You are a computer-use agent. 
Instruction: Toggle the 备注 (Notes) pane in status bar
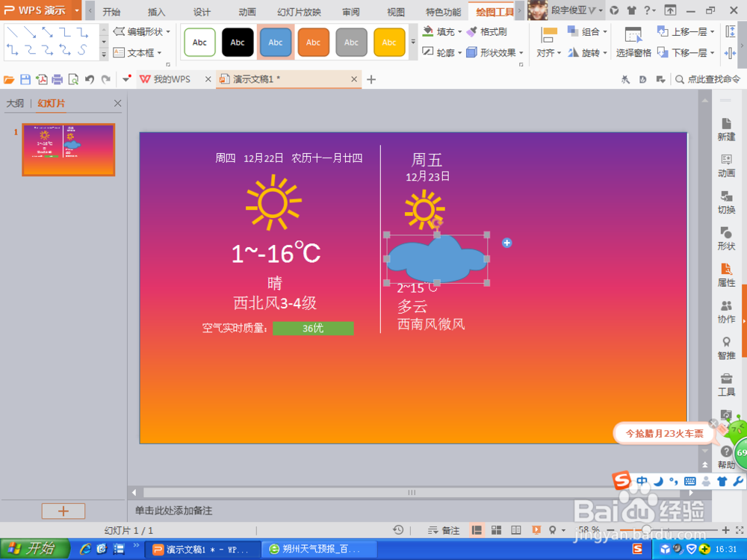pos(444,529)
